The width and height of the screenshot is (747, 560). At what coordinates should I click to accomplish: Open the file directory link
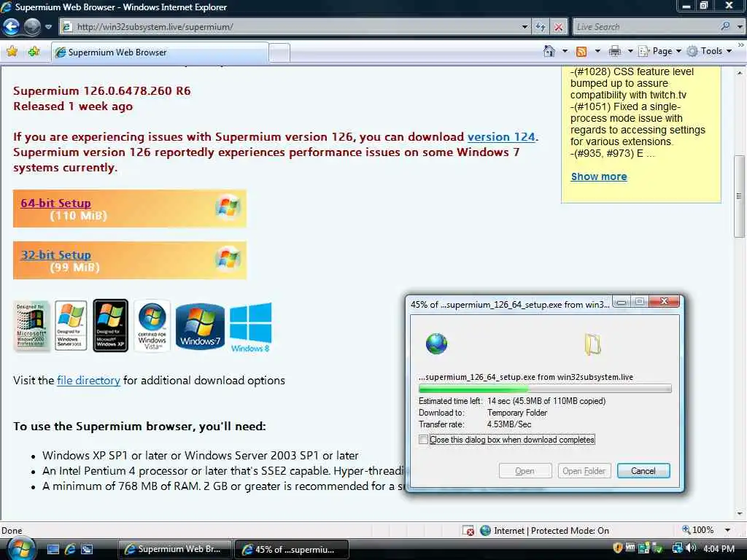[x=88, y=381]
